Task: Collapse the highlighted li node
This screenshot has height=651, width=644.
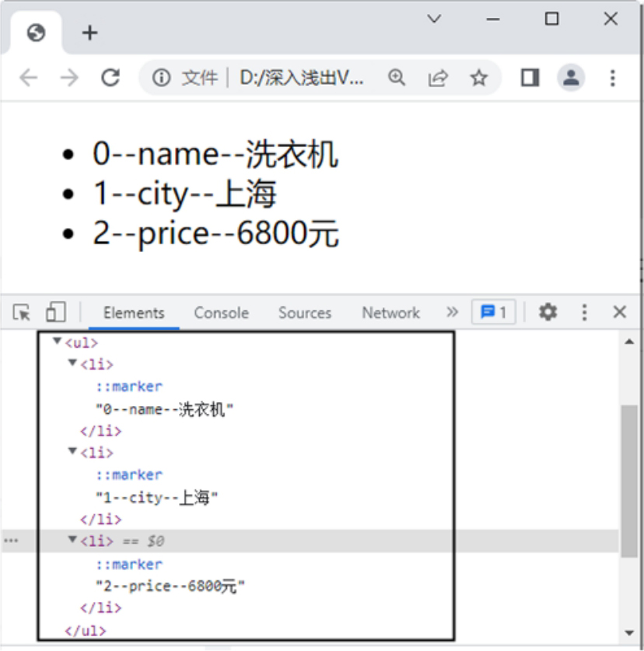Action: [72, 540]
